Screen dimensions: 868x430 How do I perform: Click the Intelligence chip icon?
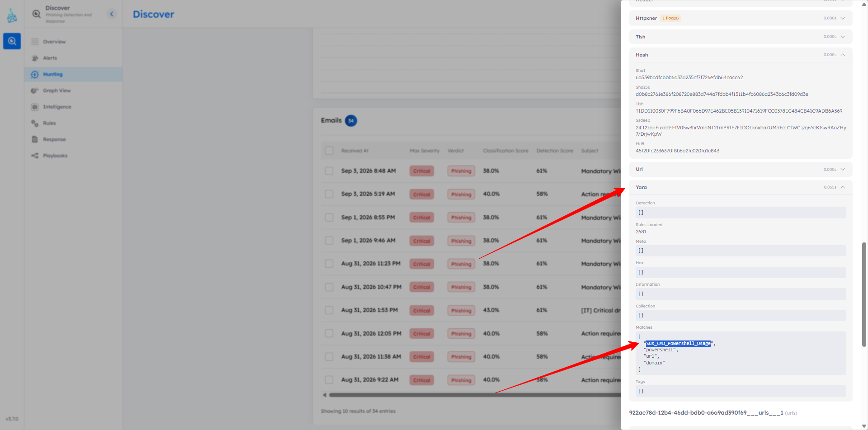point(35,107)
